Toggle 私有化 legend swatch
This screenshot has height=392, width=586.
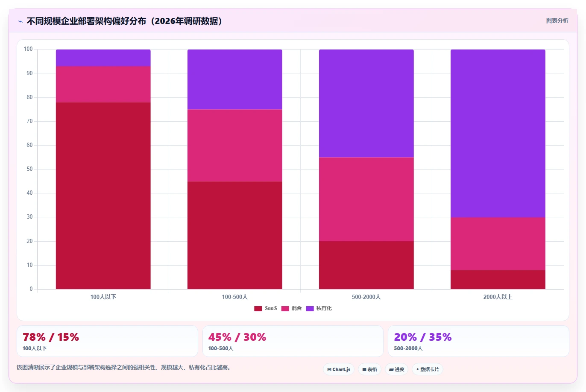click(x=310, y=309)
